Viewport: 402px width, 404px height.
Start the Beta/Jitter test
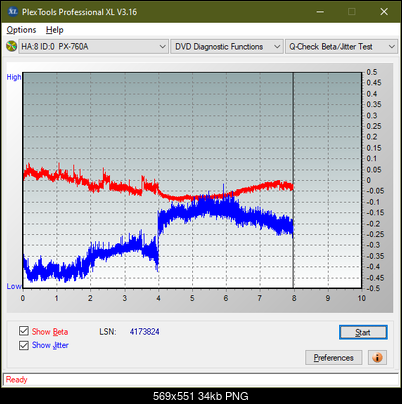(363, 332)
